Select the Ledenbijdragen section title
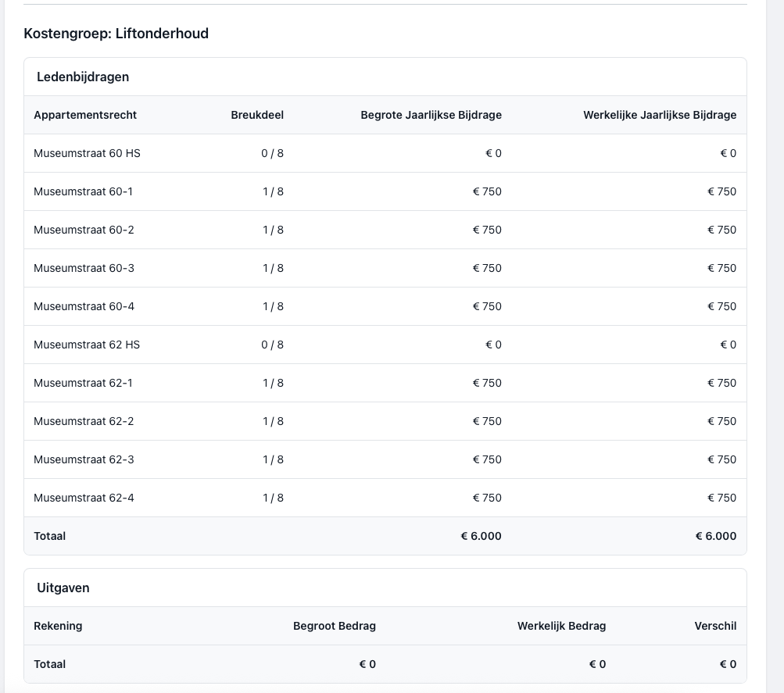The width and height of the screenshot is (784, 693). click(x=83, y=77)
